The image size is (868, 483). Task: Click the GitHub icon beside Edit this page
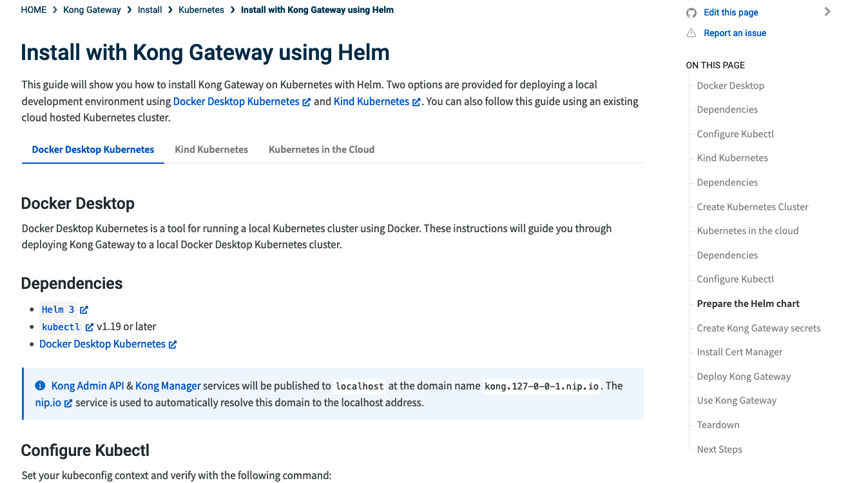tap(691, 12)
